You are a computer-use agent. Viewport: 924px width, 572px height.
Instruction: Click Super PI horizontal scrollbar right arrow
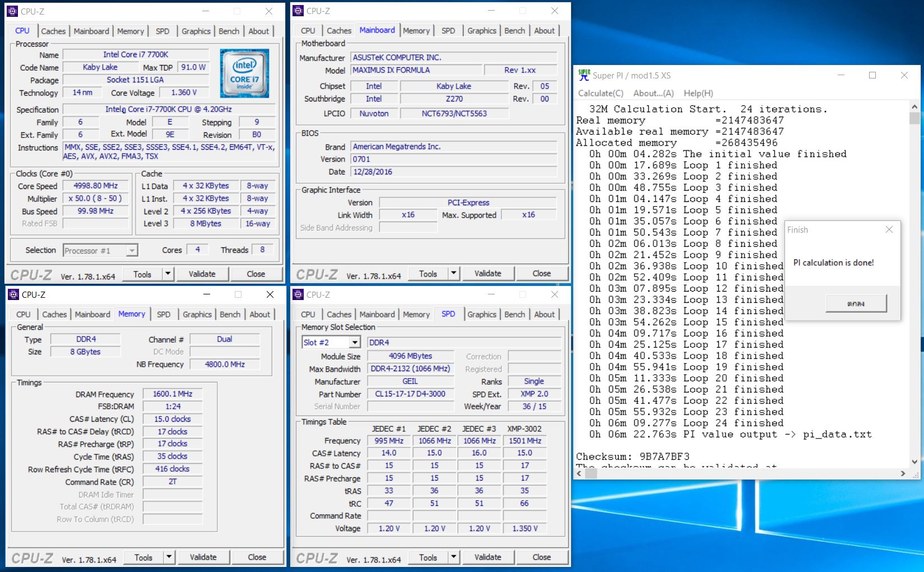[x=903, y=473]
